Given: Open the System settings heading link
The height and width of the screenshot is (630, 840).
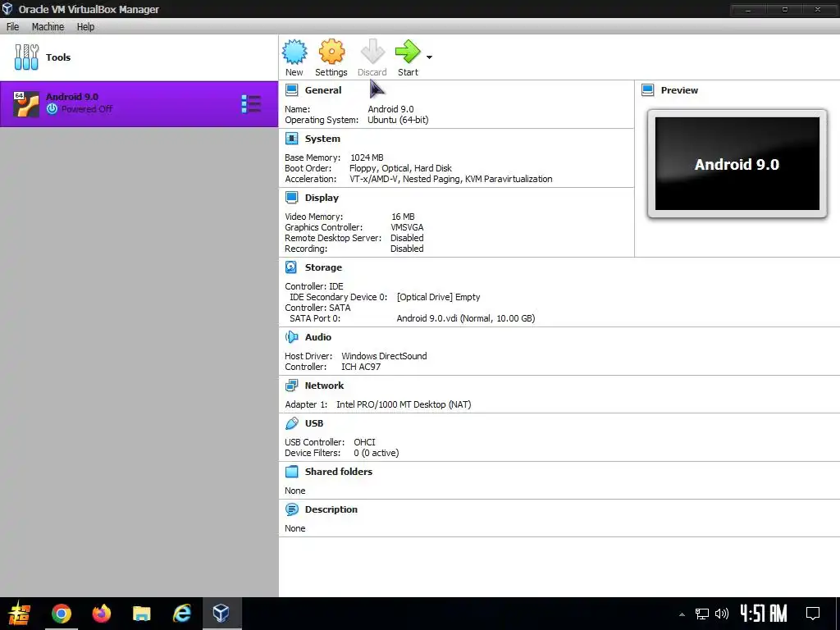Looking at the screenshot, I should 322,139.
